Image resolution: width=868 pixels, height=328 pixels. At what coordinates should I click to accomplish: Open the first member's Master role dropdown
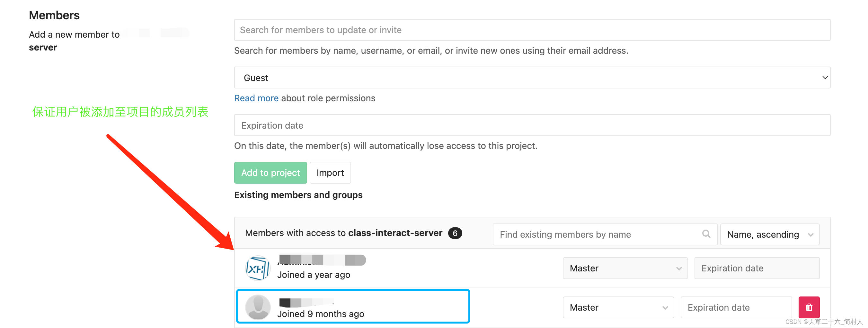[x=625, y=268]
